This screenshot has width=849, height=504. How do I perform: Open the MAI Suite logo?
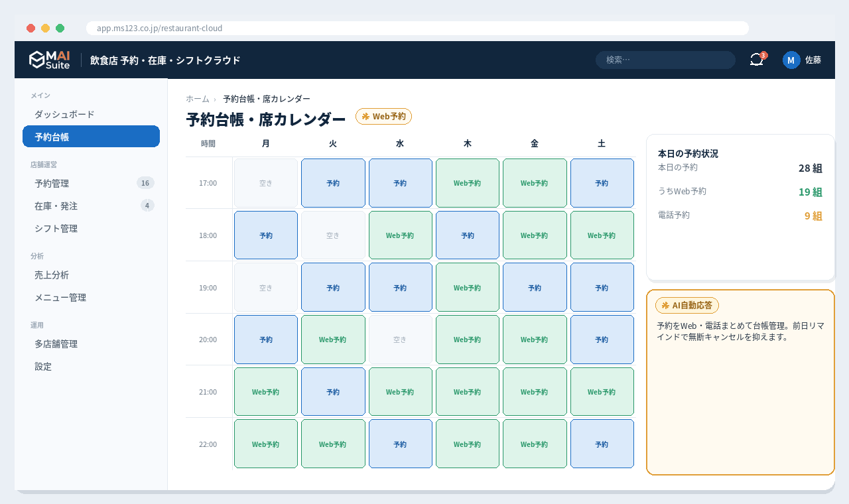tap(49, 60)
